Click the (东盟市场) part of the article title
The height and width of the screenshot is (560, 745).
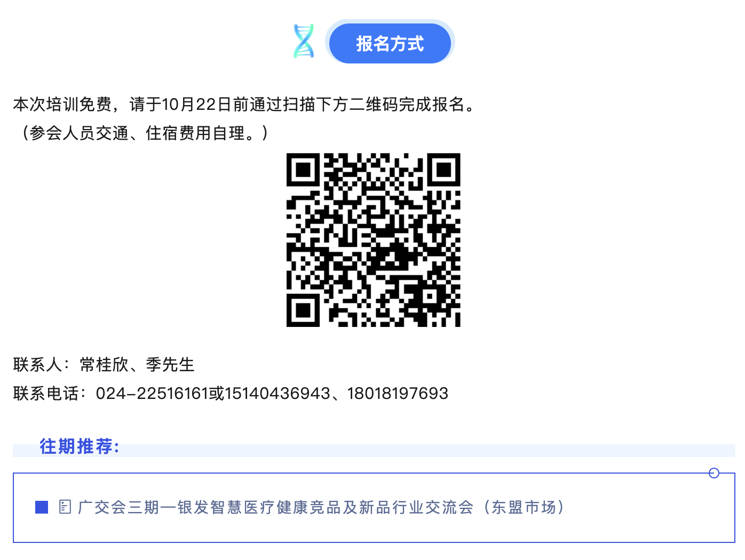tap(524, 507)
